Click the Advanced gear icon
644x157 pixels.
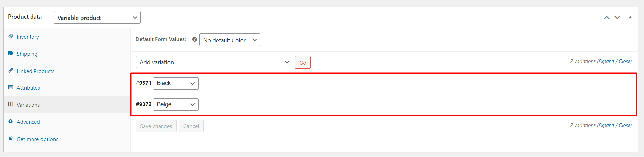click(x=11, y=121)
